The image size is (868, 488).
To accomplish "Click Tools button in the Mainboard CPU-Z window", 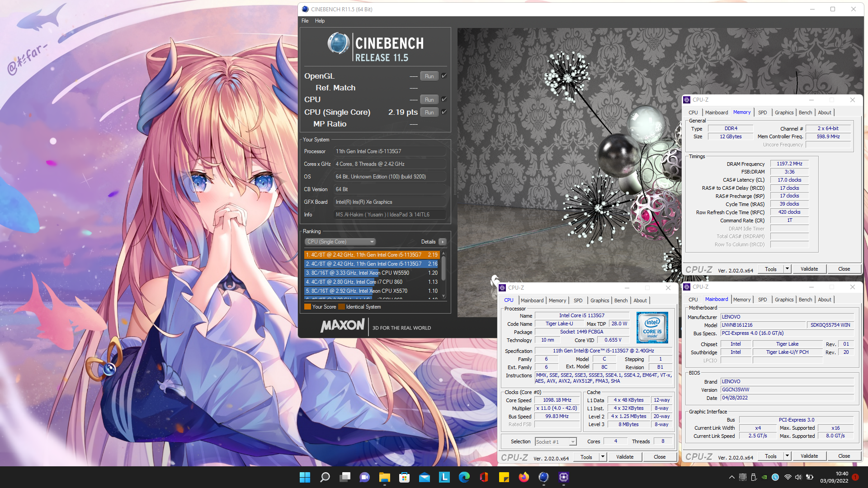I will click(x=771, y=456).
